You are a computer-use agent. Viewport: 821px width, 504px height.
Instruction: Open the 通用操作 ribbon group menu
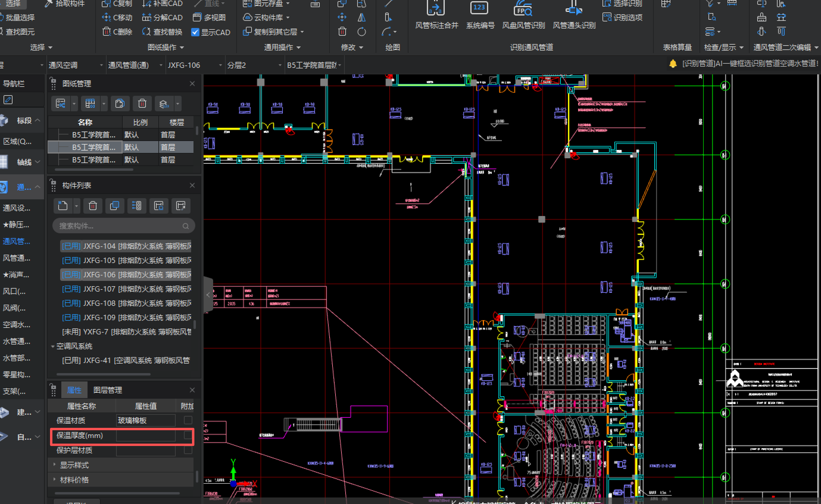(282, 47)
